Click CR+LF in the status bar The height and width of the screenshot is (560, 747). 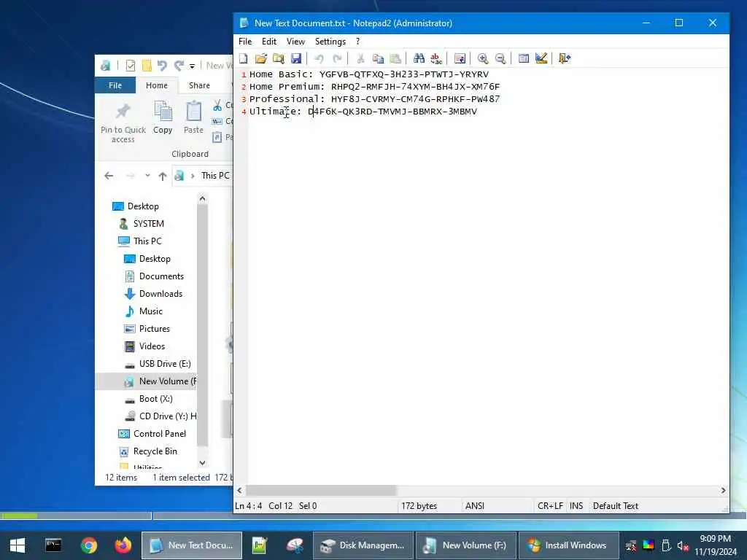[x=550, y=506]
